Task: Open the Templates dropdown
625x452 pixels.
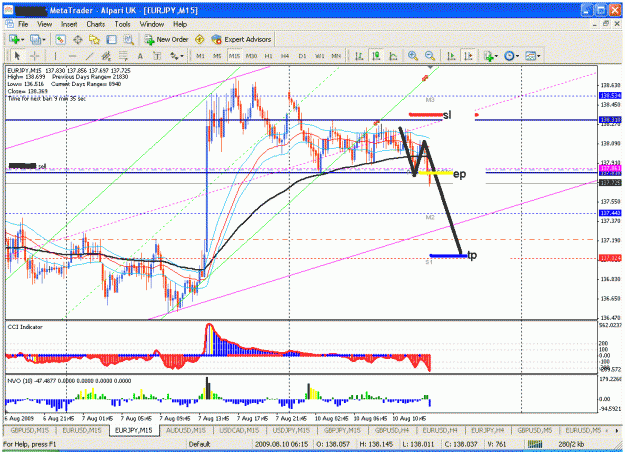Action: 533,56
